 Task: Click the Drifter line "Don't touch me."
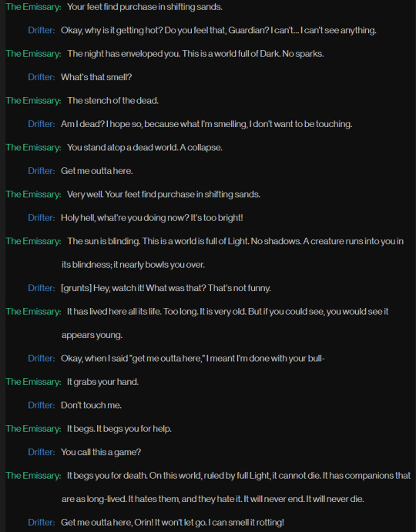92,405
